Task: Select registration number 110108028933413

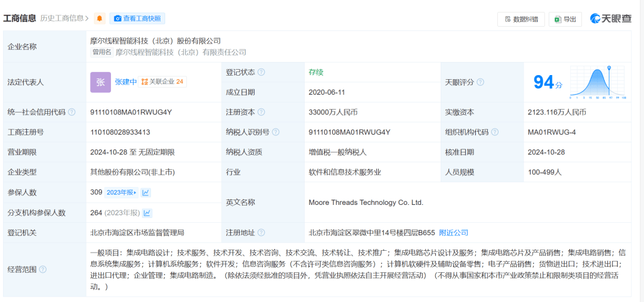Action: coord(120,132)
